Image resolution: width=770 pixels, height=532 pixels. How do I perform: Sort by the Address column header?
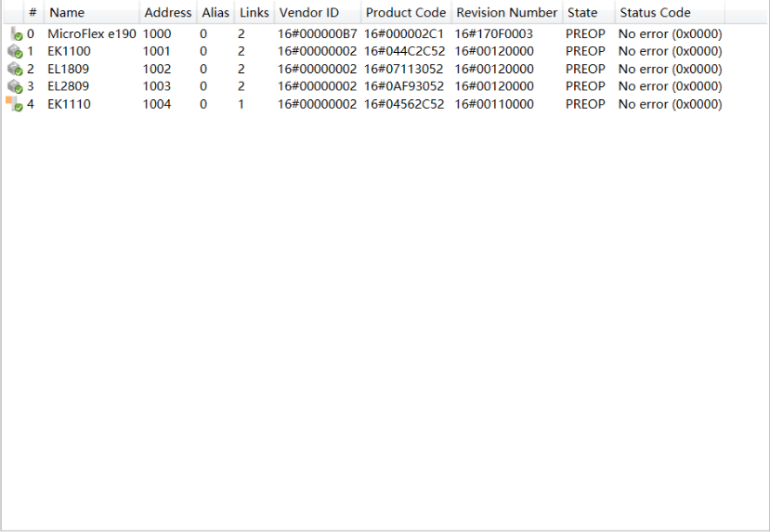pyautogui.click(x=168, y=12)
